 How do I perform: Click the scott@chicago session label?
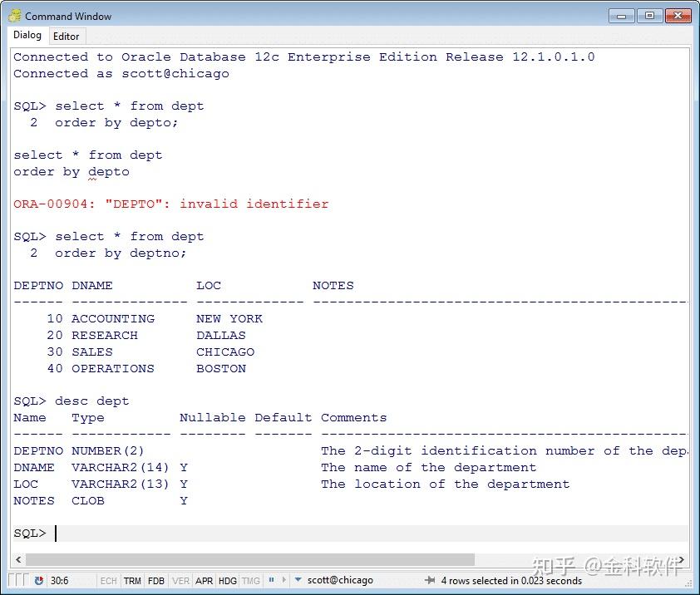pyautogui.click(x=340, y=580)
